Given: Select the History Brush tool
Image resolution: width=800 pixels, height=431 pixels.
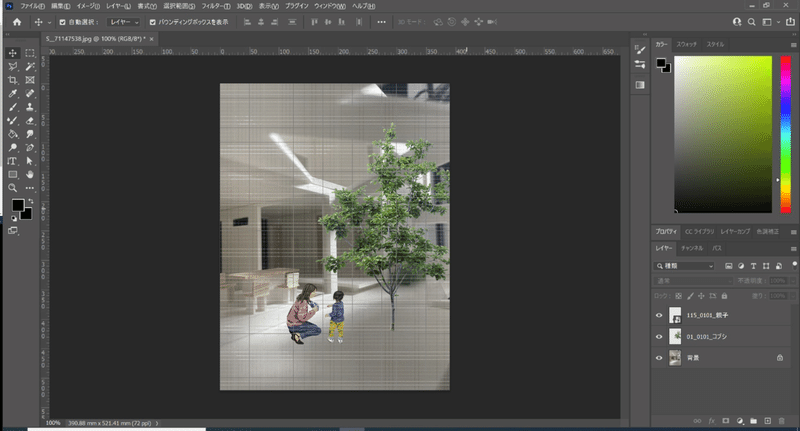Looking at the screenshot, I should click(13, 120).
